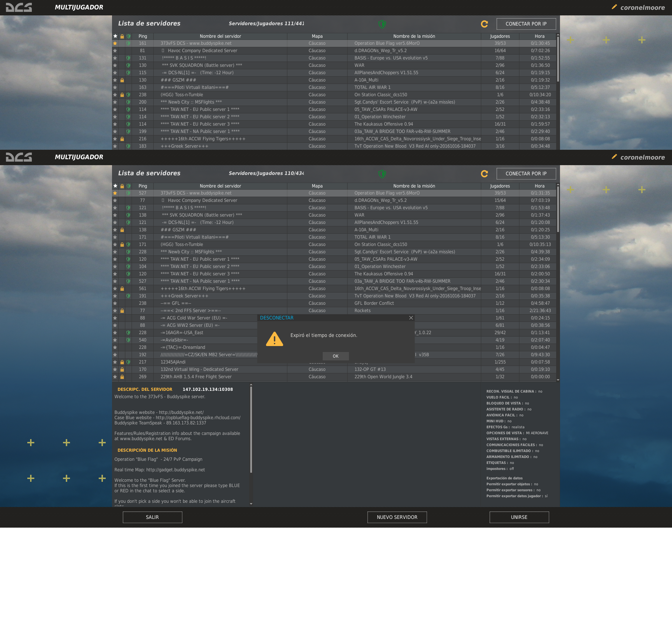The image size is (672, 641).
Task: Click the pencil edit icon beside coronelmoore, lower window
Action: click(x=614, y=156)
